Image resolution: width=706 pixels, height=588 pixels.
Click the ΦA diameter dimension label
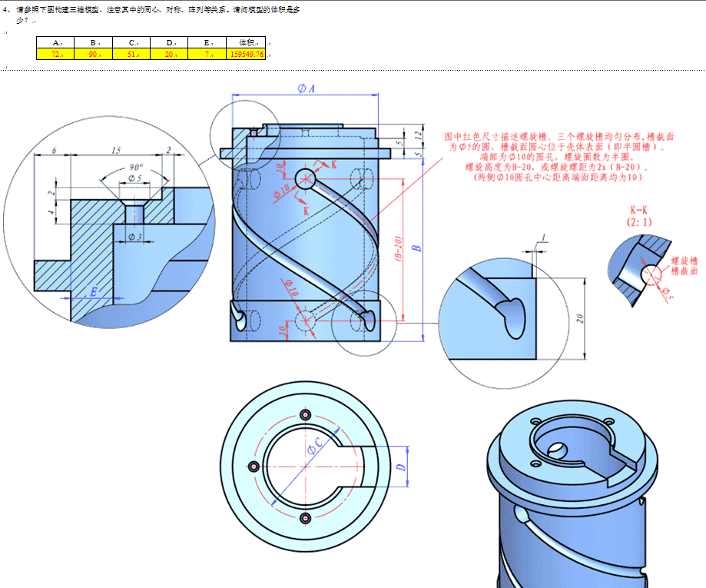[307, 88]
